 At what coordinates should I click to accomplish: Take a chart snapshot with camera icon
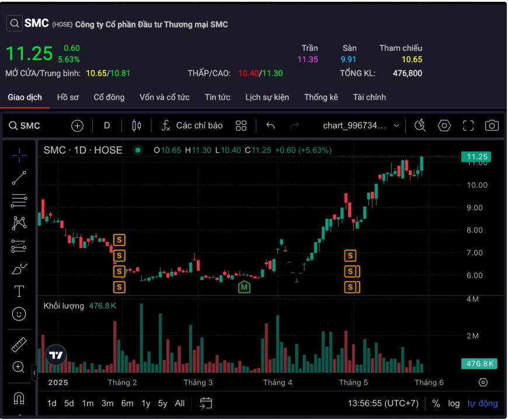(x=492, y=125)
